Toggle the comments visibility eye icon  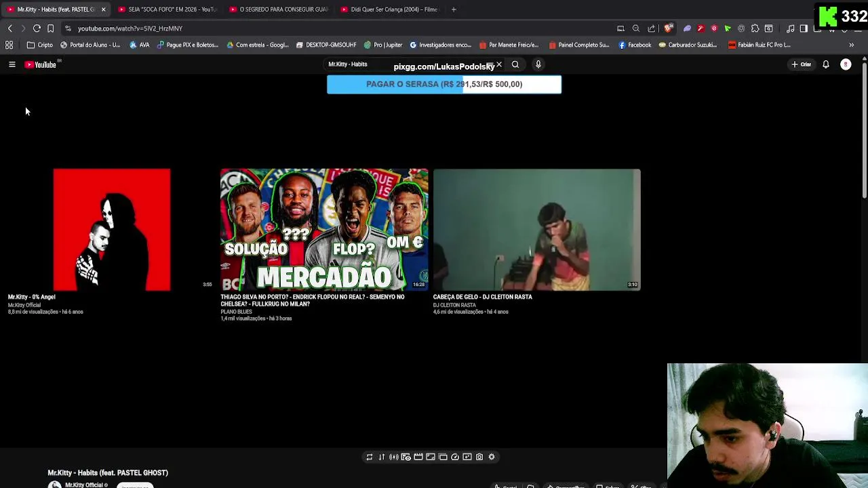click(406, 457)
